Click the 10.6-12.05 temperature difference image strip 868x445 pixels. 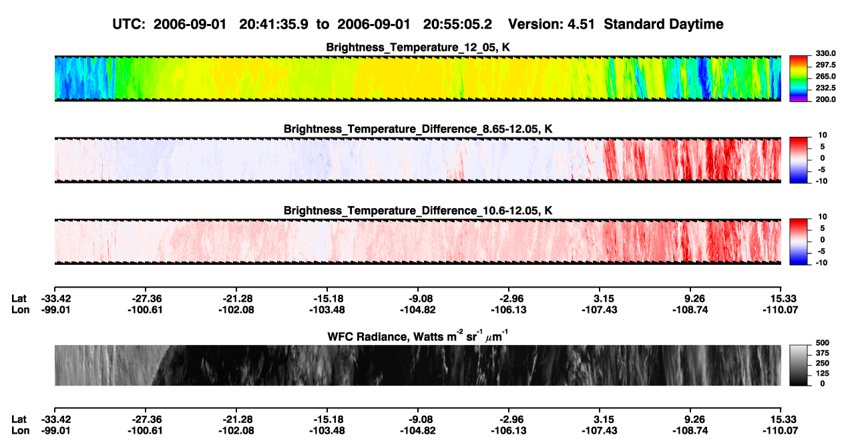(x=417, y=242)
